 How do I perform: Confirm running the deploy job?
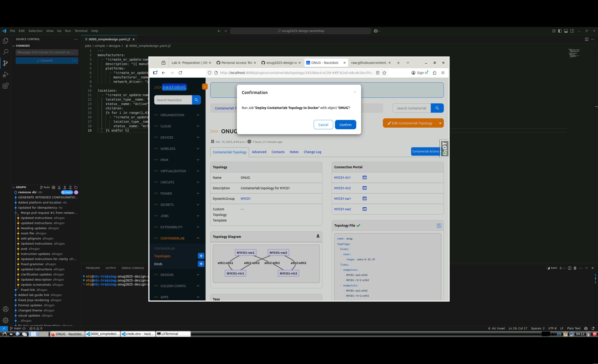(x=345, y=125)
